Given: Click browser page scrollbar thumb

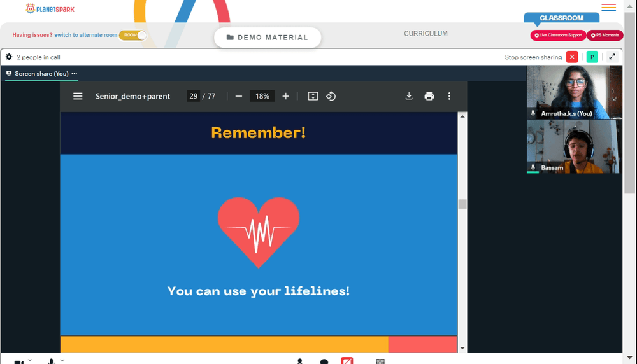Looking at the screenshot, I should 630,104.
